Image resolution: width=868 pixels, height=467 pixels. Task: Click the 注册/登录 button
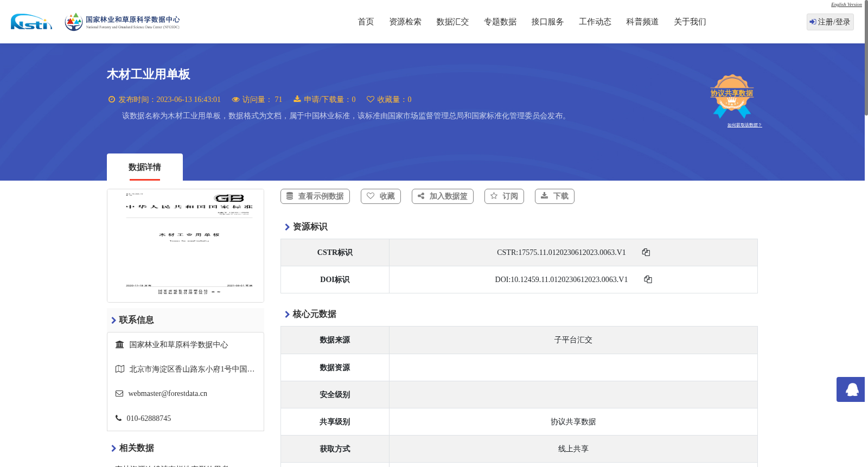(830, 22)
